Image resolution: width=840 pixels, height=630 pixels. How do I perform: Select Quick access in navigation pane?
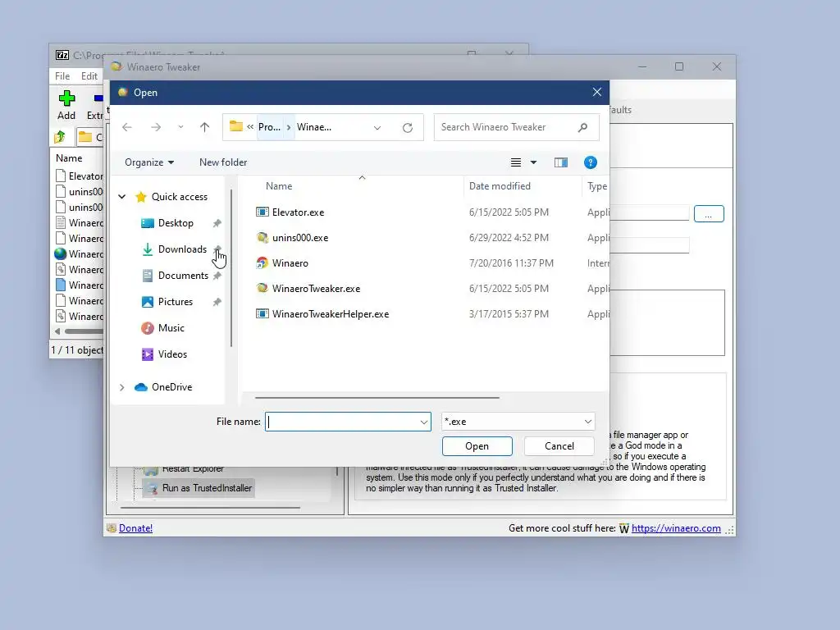(x=180, y=197)
